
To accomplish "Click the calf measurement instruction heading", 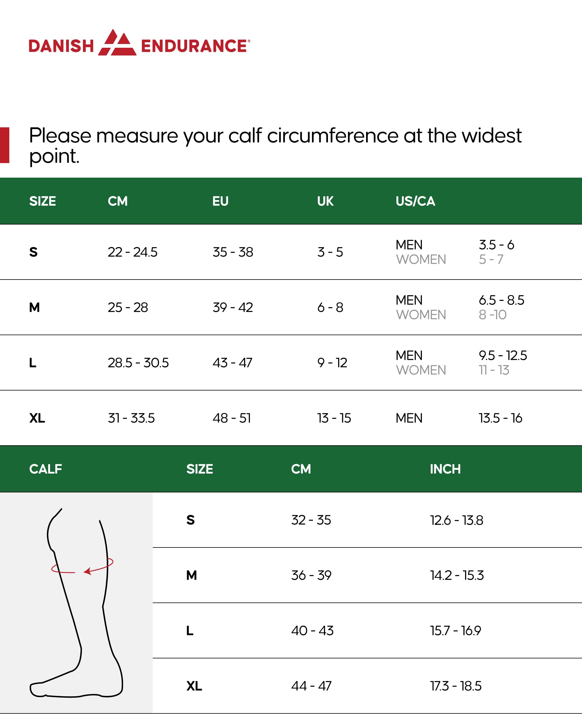I will coord(275,145).
